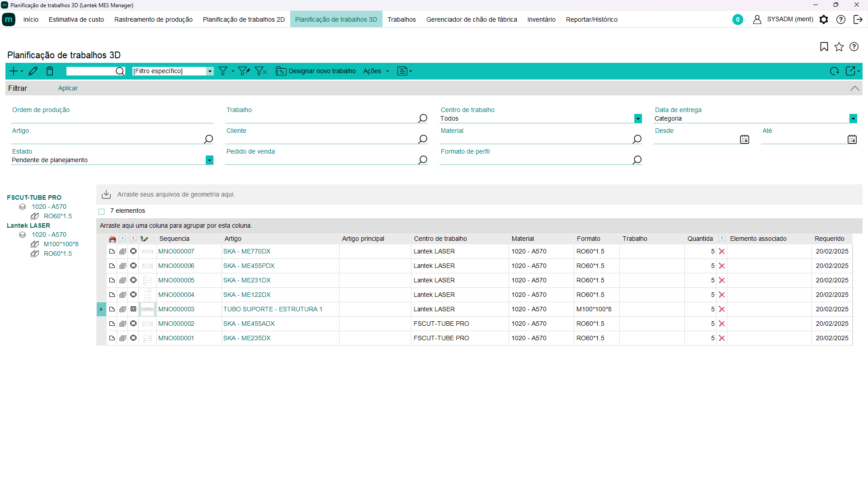The image size is (868, 488).
Task: Click the delete trash can icon
Action: (50, 71)
